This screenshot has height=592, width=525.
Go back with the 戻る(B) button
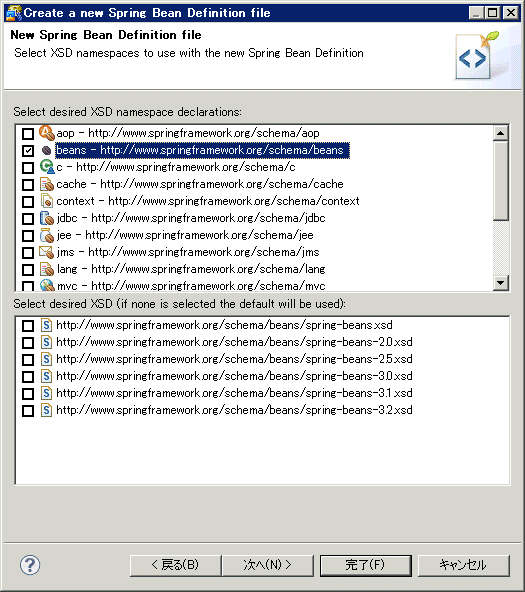point(176,565)
